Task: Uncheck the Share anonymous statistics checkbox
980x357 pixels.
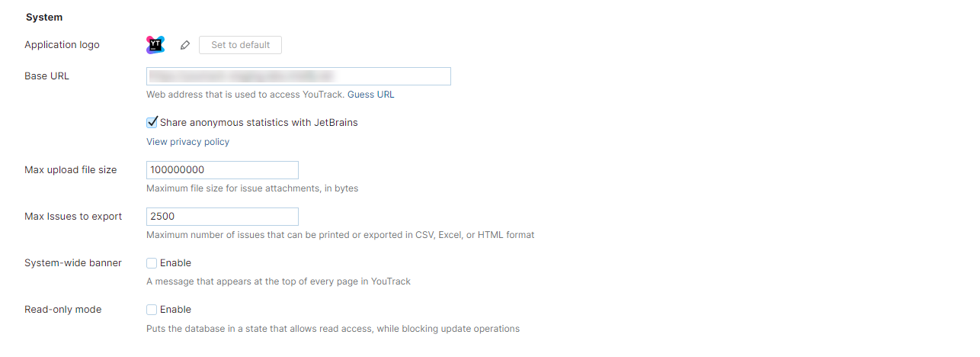Action: [152, 122]
